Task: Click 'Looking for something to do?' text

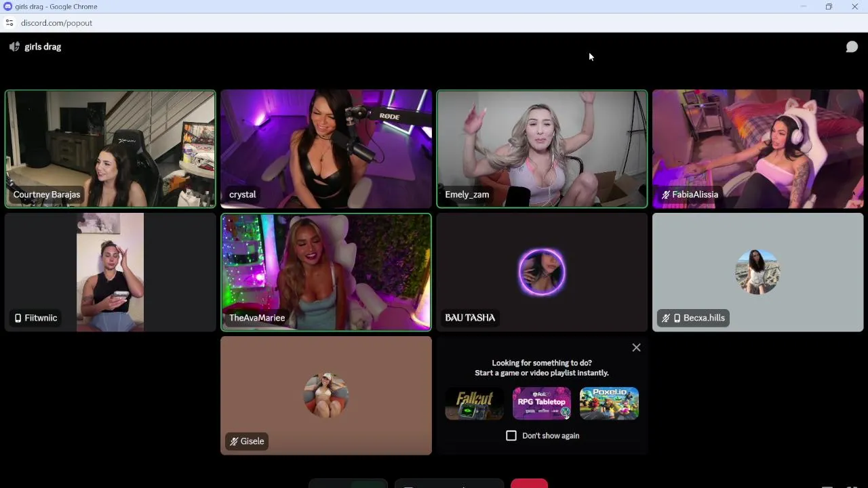Action: 542,363
